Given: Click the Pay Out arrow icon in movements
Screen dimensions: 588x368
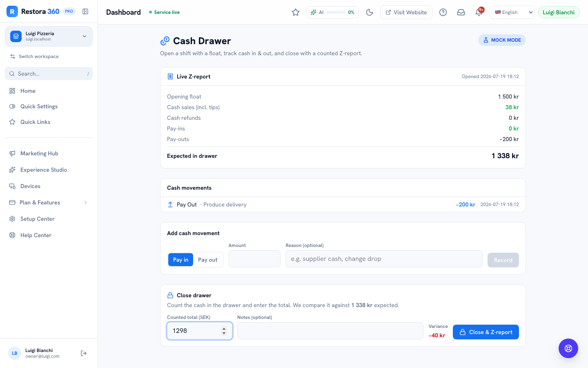Looking at the screenshot, I should [170, 204].
